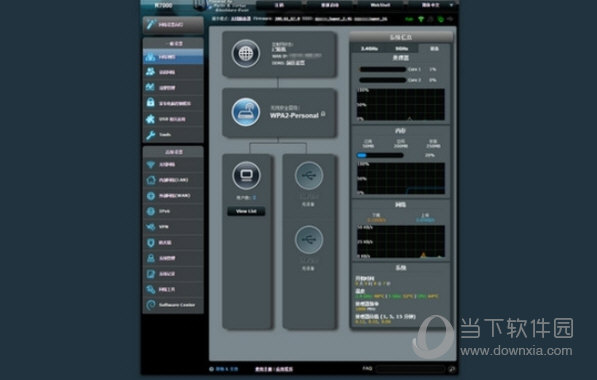Open the IPv6 settings entry

click(x=173, y=211)
